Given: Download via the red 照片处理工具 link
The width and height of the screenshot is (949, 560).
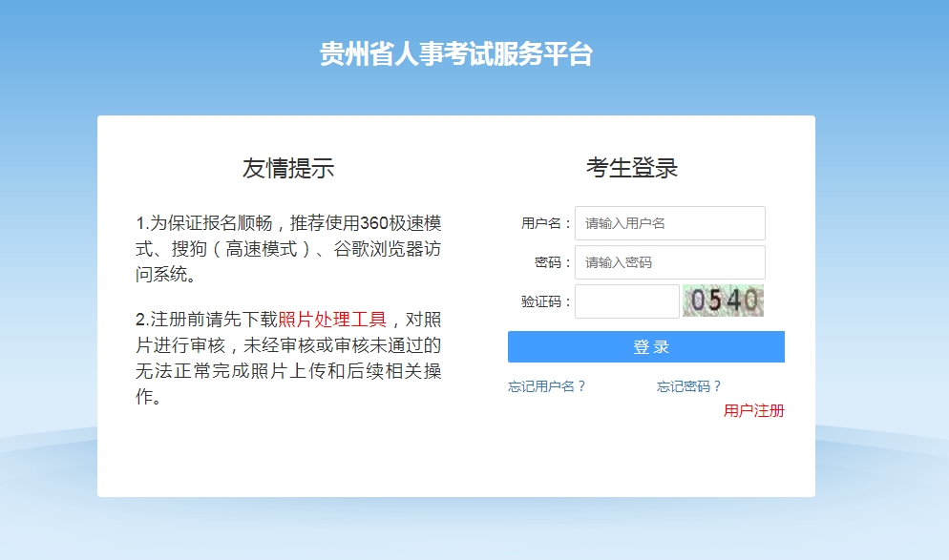Looking at the screenshot, I should tap(332, 320).
